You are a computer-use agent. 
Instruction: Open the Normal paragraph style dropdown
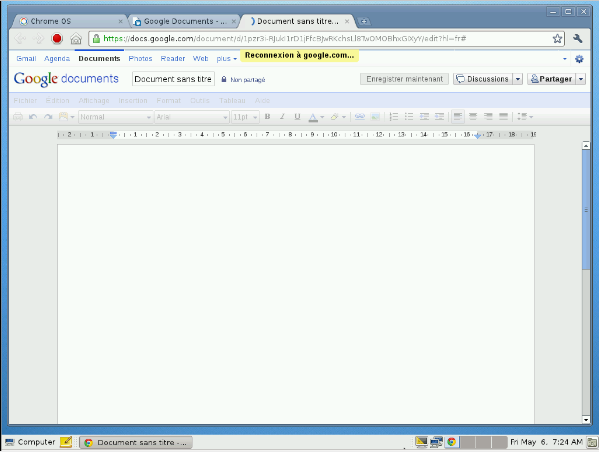click(x=115, y=117)
